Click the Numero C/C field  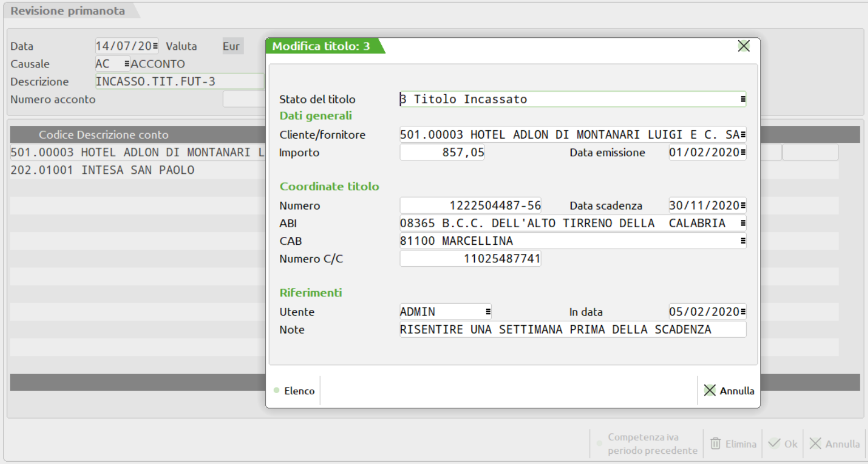(x=470, y=259)
